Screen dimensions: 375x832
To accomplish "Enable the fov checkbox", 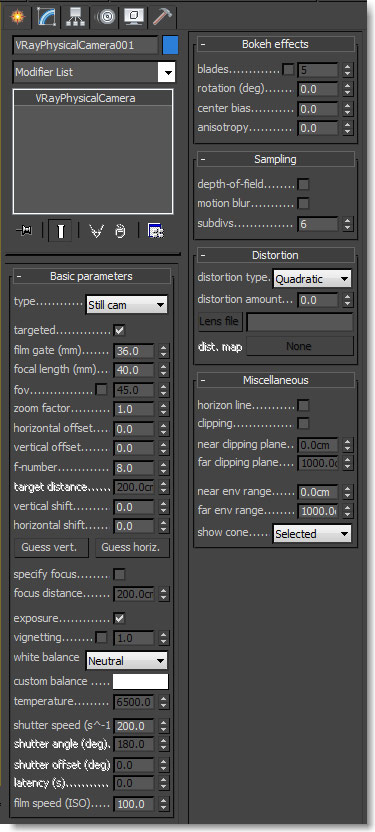I will pos(101,390).
